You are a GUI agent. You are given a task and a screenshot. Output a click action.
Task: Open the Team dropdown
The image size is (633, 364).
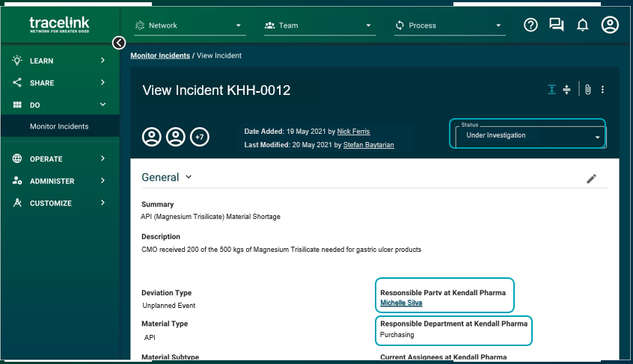pyautogui.click(x=319, y=25)
